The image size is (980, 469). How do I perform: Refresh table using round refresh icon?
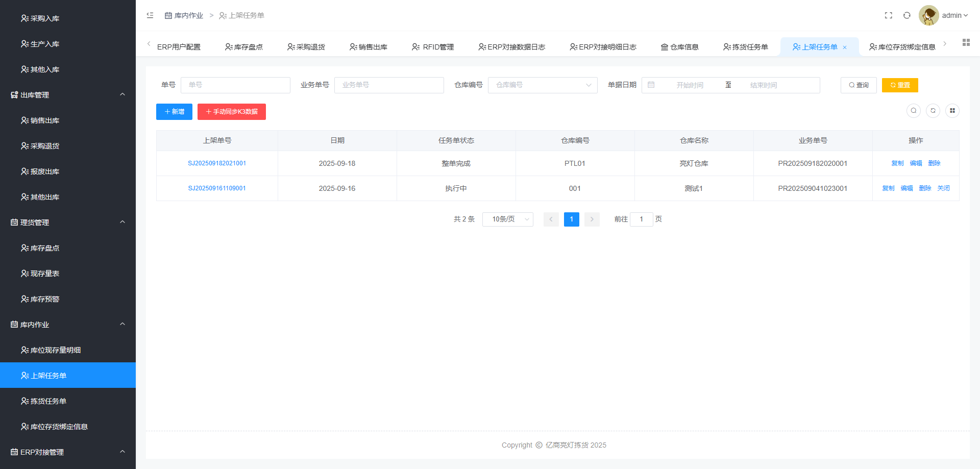(933, 111)
